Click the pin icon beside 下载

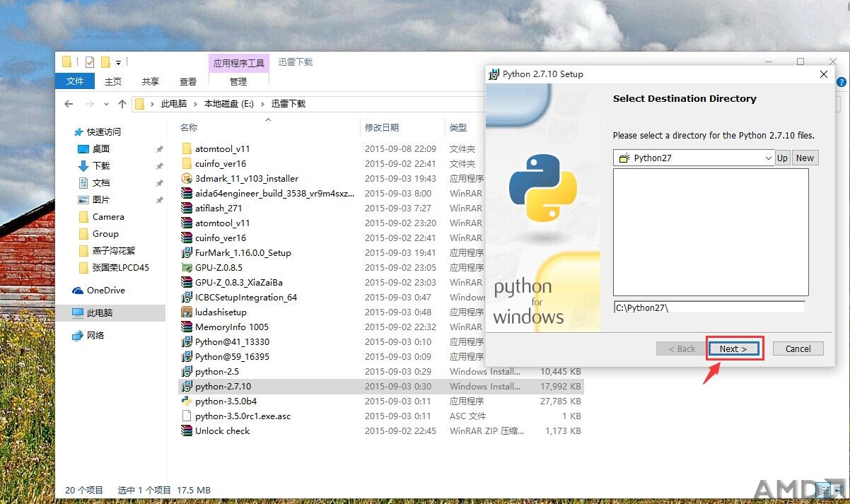[x=159, y=166]
